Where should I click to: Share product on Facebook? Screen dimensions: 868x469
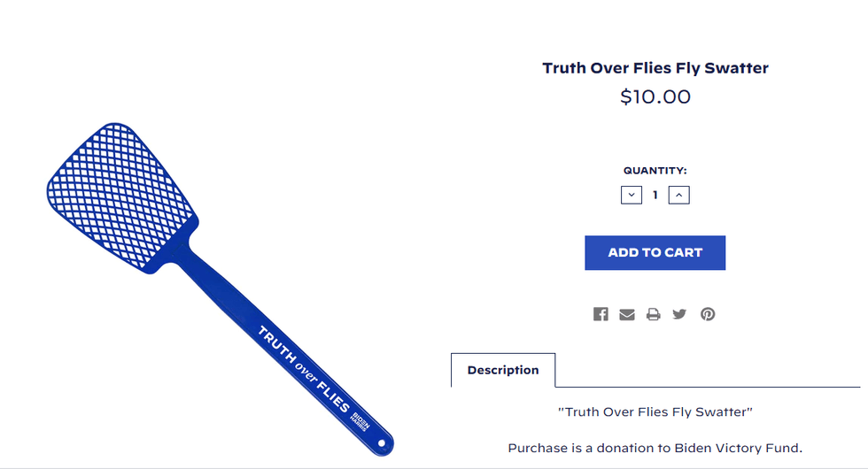point(601,314)
